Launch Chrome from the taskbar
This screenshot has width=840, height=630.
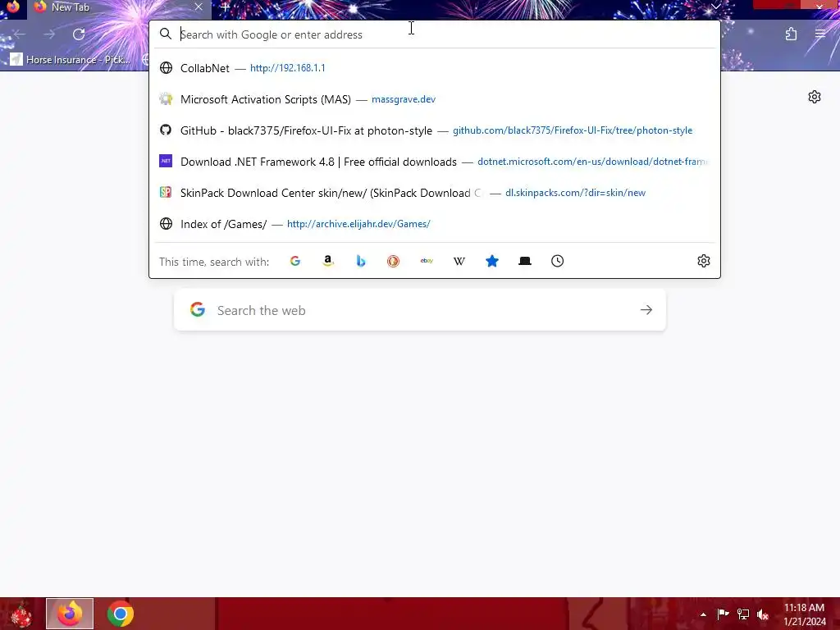coord(121,614)
